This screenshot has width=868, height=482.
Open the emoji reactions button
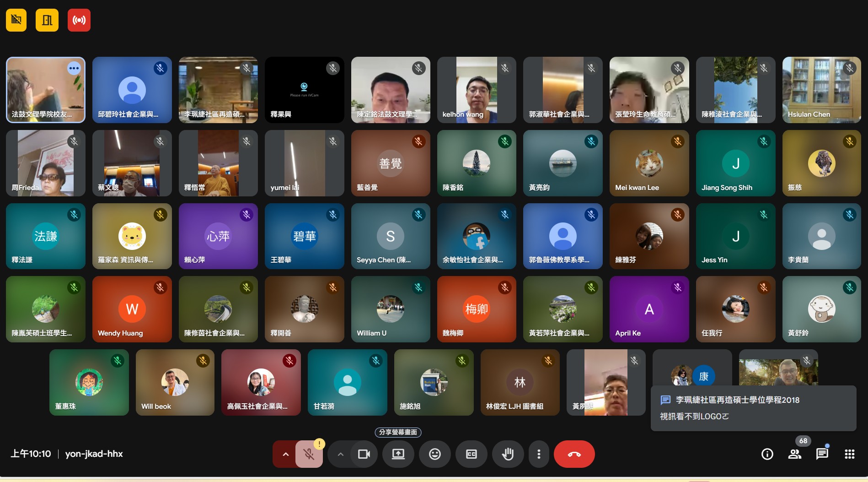434,454
